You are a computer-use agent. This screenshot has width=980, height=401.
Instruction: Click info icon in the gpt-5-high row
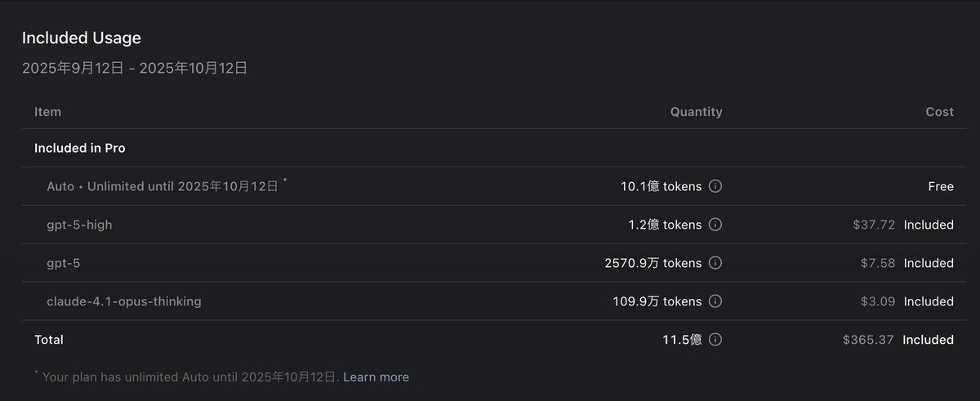pos(715,225)
